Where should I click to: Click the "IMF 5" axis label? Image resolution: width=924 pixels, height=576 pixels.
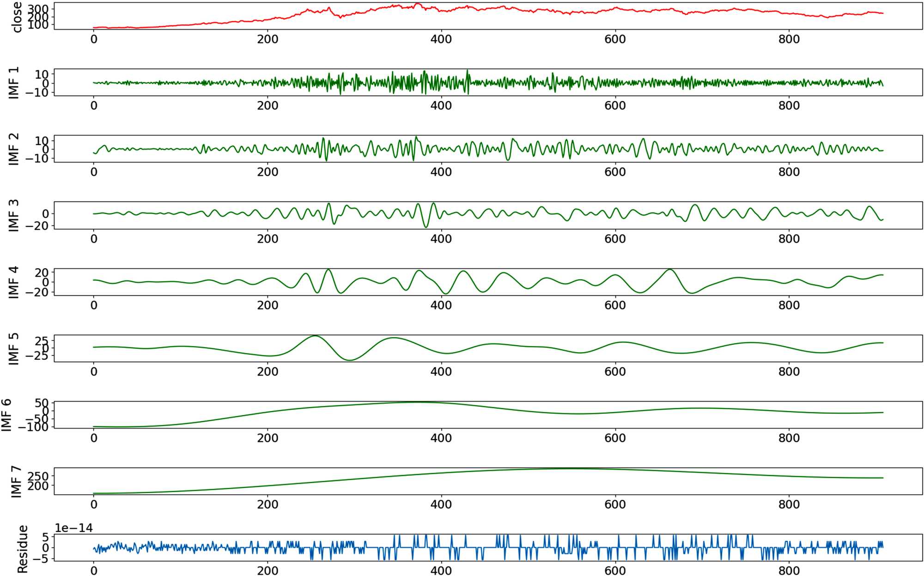click(x=14, y=349)
